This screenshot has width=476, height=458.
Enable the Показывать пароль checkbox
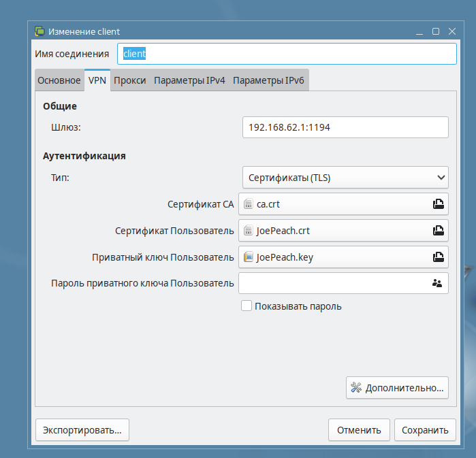(x=247, y=306)
